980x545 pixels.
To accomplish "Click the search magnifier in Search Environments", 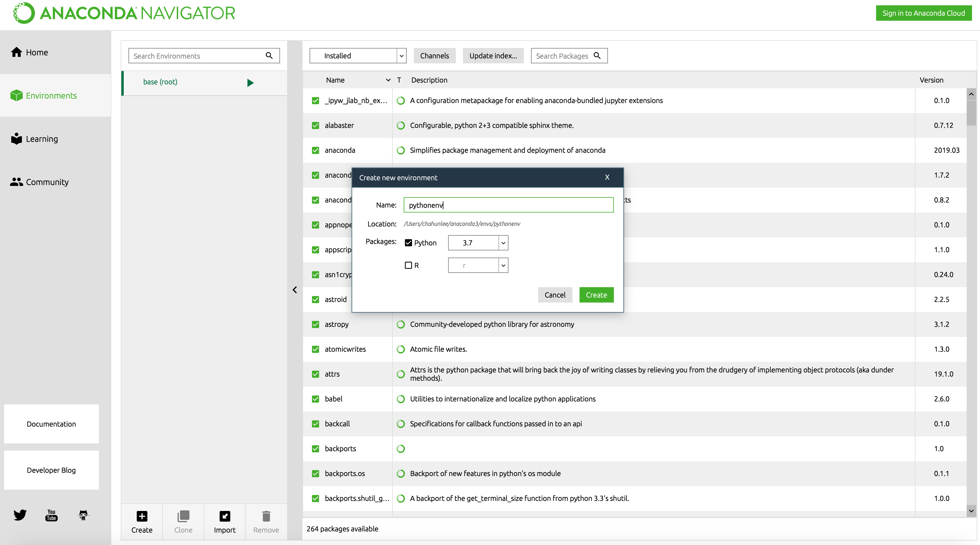I will point(269,56).
